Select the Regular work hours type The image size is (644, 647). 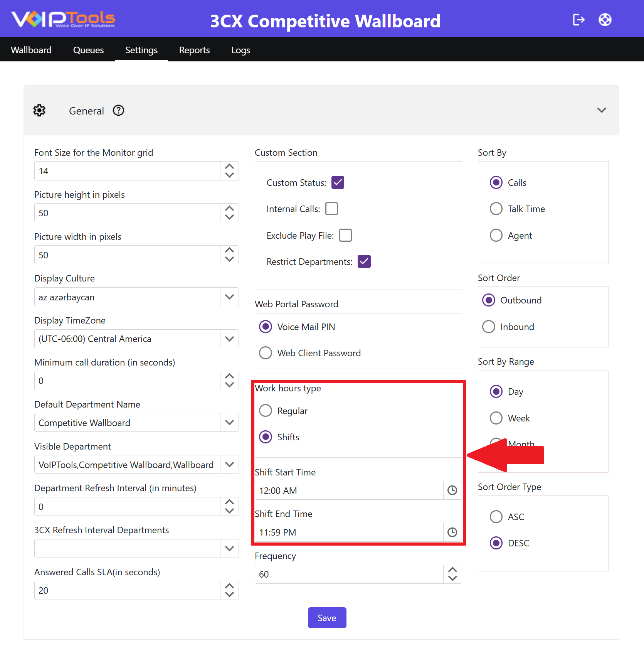(266, 411)
